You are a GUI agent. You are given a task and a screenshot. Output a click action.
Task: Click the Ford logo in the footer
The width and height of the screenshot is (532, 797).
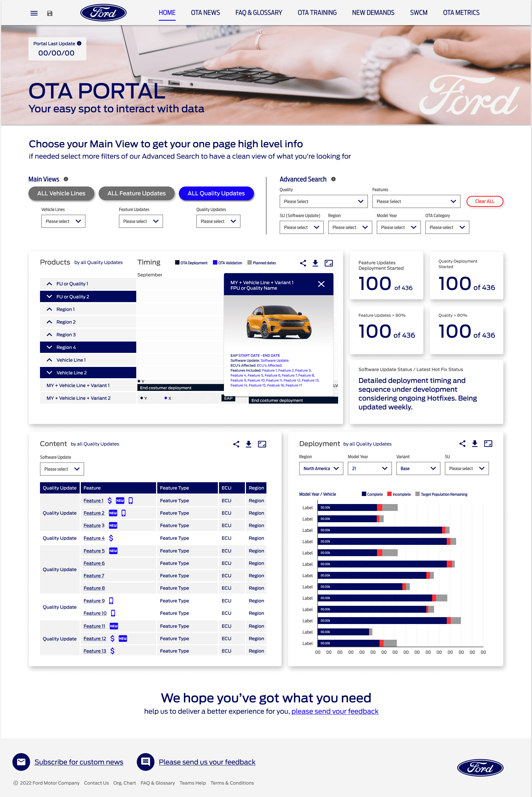480,767
